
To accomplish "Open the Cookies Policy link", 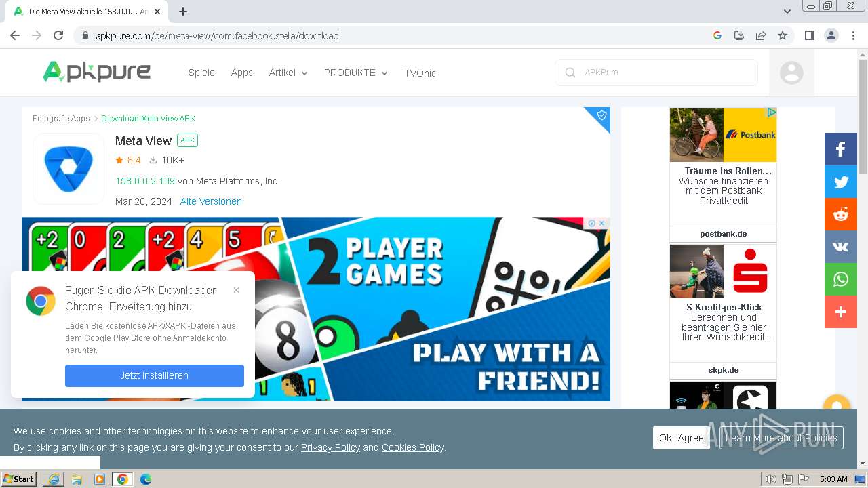I will (412, 447).
